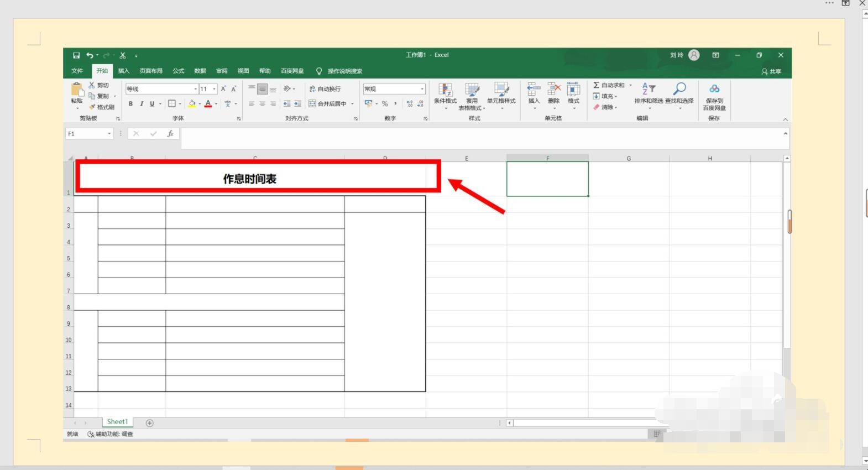Open the Name Box dropdown arrow
The height and width of the screenshot is (470, 868).
109,134
